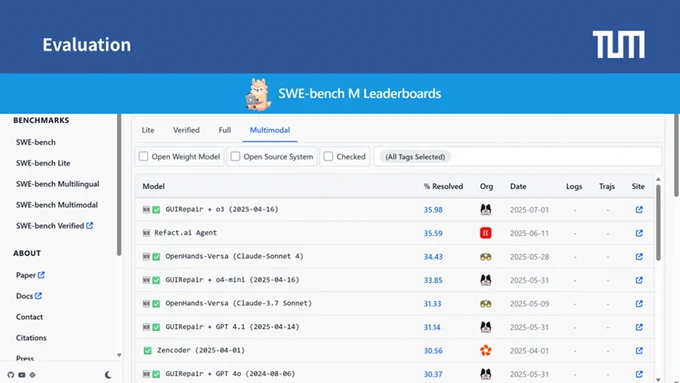The height and width of the screenshot is (383, 680).
Task: Enable the Checked filter checkbox
Action: pos(328,156)
